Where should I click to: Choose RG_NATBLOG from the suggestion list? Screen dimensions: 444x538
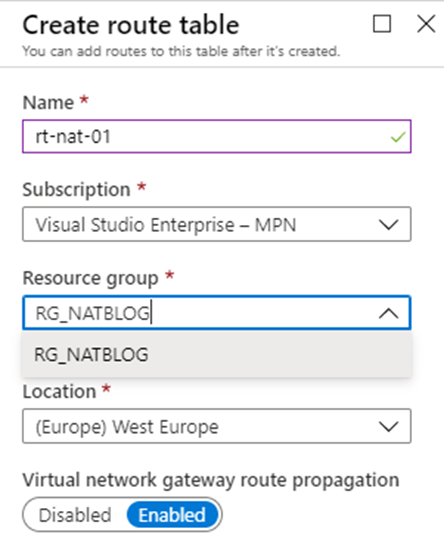[217, 354]
